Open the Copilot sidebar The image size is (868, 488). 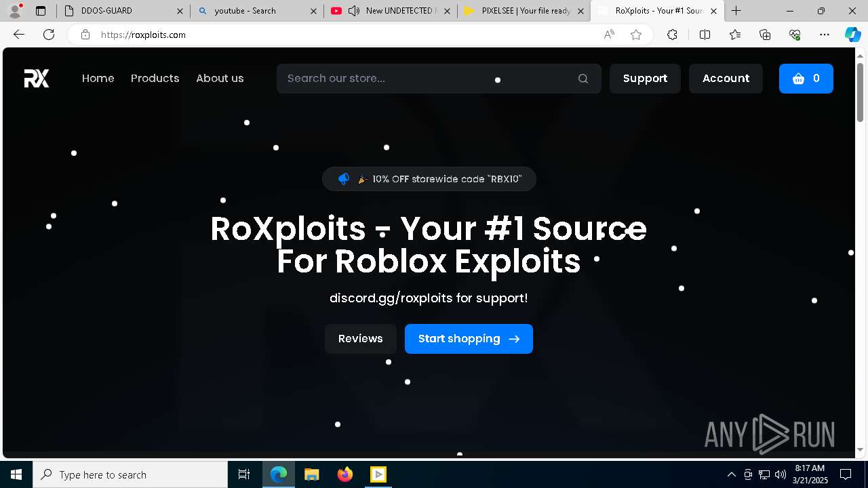pyautogui.click(x=852, y=35)
